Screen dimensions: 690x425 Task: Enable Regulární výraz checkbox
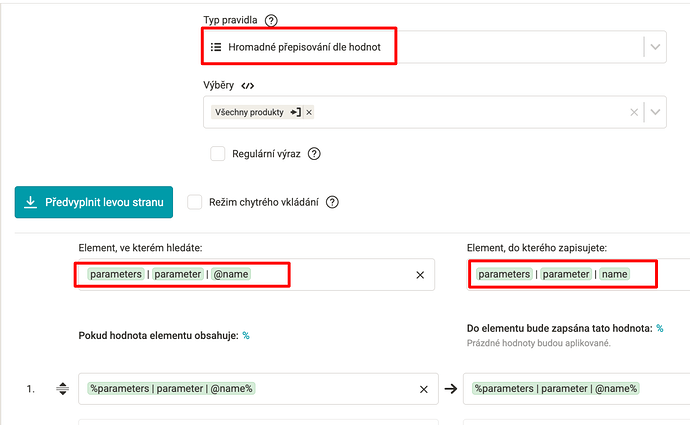(x=217, y=154)
